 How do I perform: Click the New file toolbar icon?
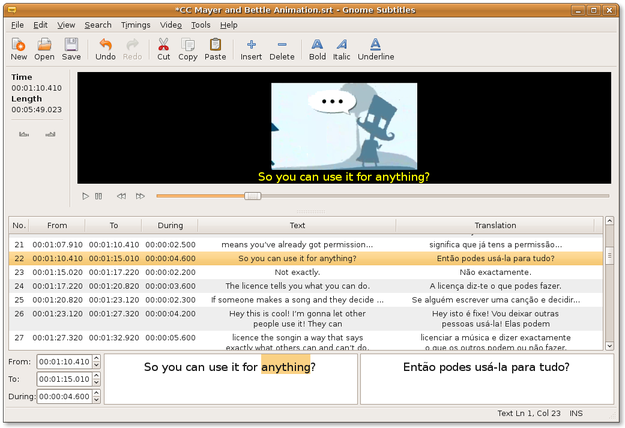click(18, 49)
